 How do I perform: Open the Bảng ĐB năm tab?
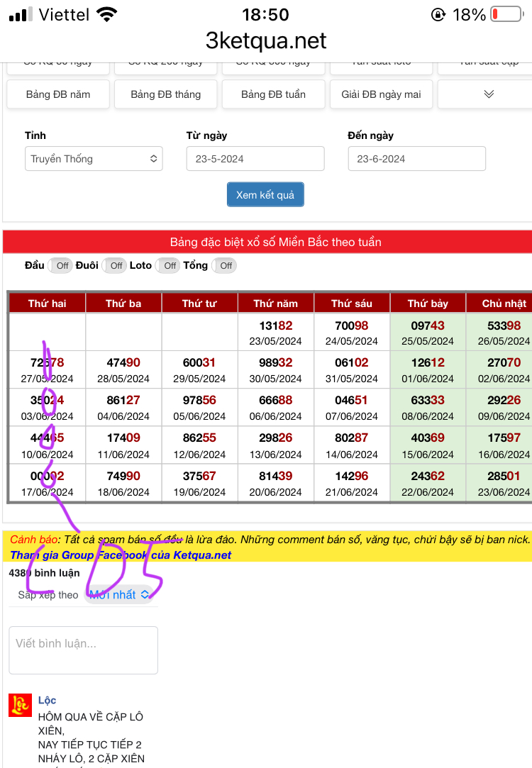pos(58,94)
